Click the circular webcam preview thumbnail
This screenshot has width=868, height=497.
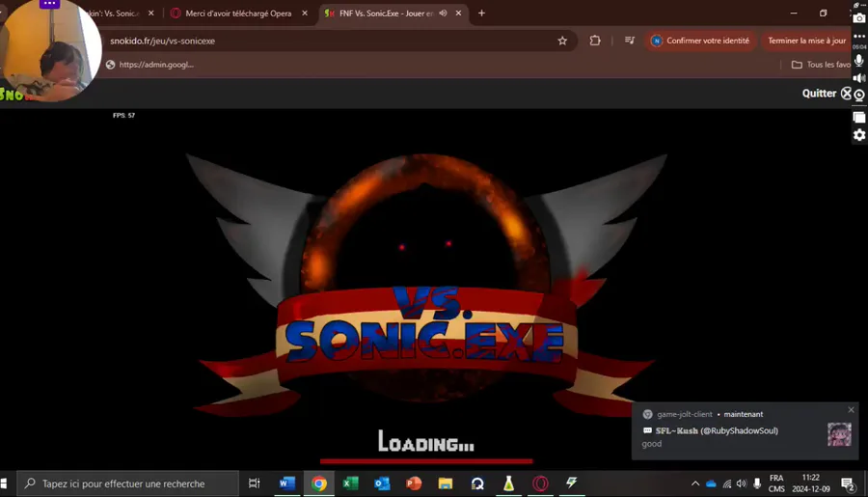tap(51, 50)
